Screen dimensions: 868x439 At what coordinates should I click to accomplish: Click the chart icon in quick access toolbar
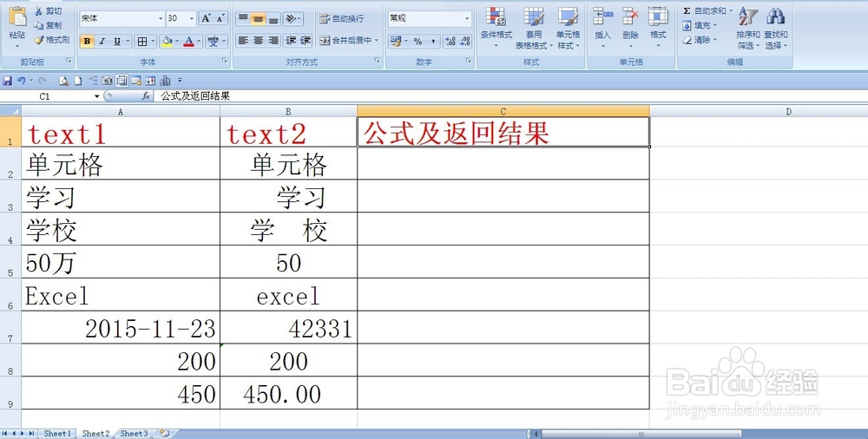coord(166,81)
